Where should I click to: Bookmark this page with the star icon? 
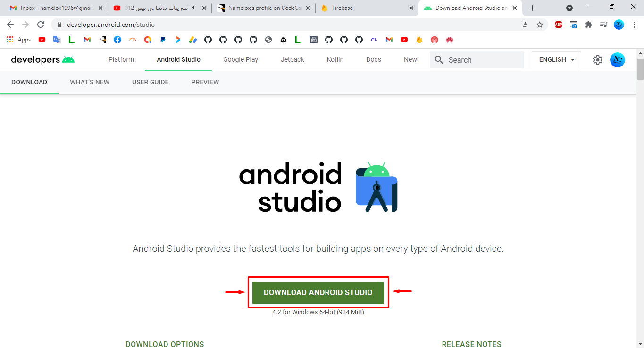click(540, 25)
